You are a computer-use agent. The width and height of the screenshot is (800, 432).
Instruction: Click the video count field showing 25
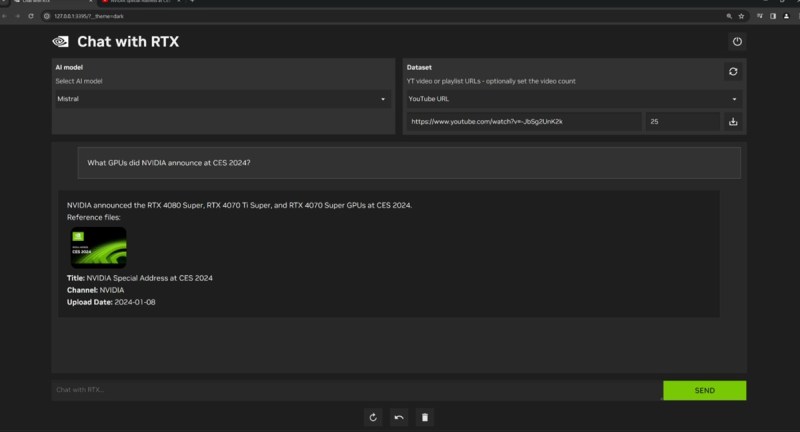click(683, 121)
